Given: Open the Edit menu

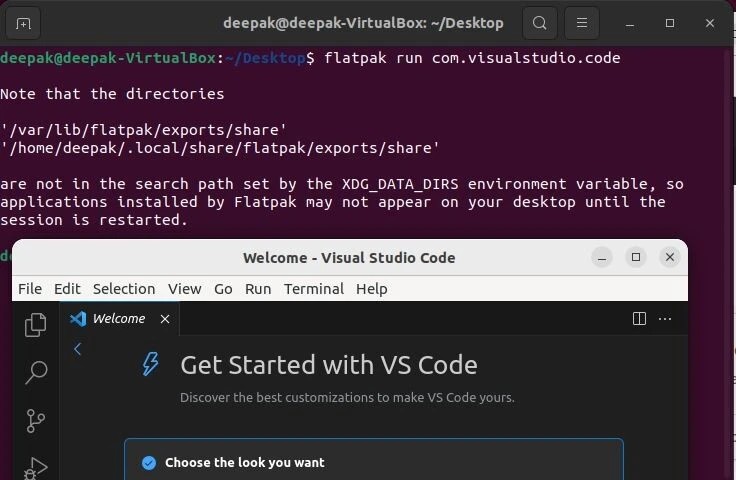Looking at the screenshot, I should tap(67, 289).
